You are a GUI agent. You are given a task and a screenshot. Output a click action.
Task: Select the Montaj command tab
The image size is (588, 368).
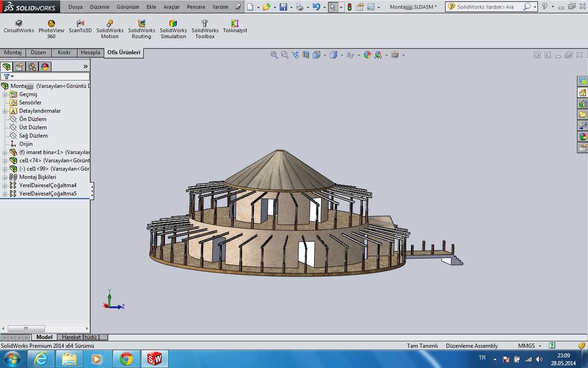pyautogui.click(x=13, y=52)
